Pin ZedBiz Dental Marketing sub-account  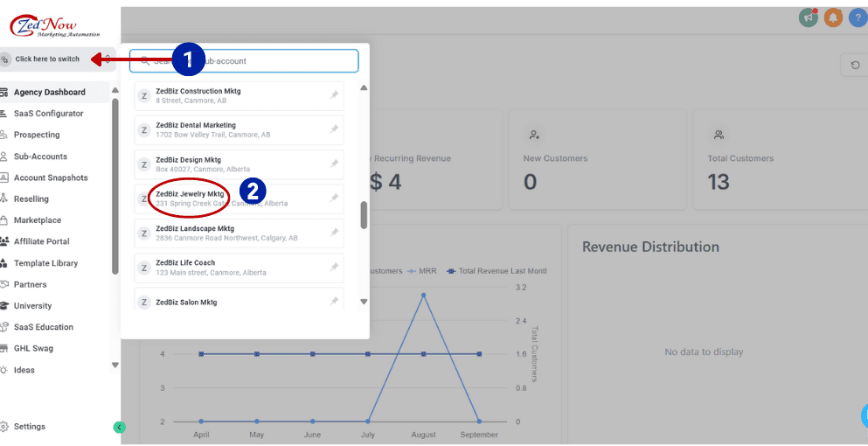tap(334, 129)
